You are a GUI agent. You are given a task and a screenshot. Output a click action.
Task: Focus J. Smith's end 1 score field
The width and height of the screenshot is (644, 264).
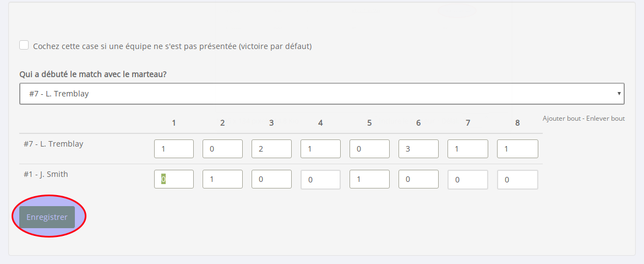(174, 179)
